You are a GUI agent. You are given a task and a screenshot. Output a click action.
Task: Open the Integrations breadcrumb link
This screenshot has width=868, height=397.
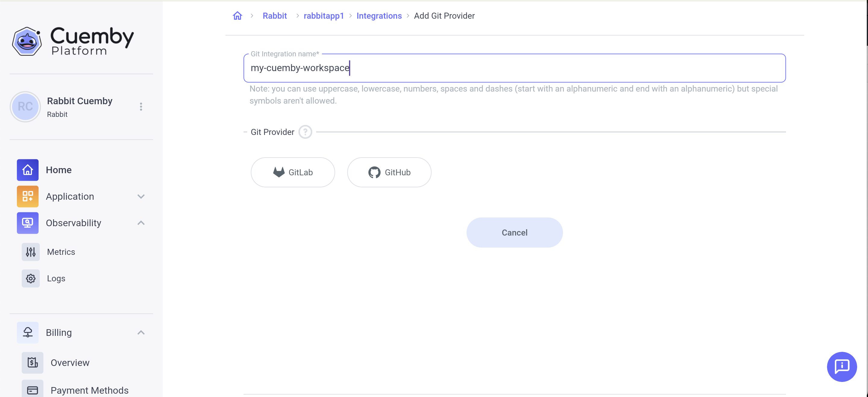[x=379, y=16]
